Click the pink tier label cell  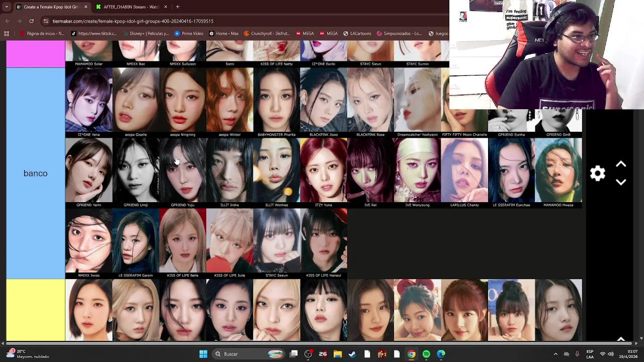[35, 54]
